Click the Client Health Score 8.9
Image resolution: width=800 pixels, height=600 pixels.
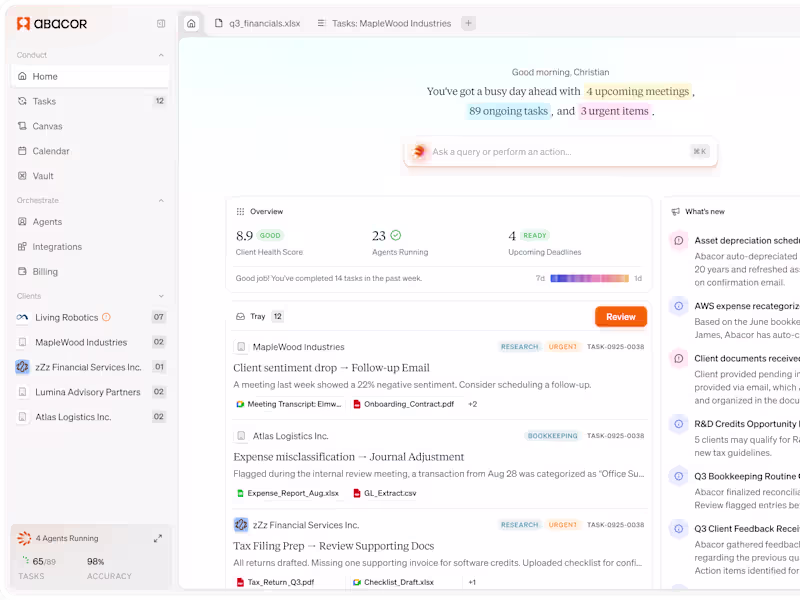[x=244, y=236]
